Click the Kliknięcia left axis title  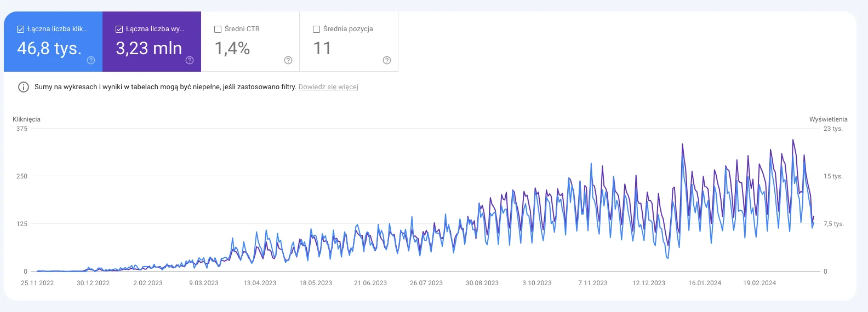pyautogui.click(x=26, y=119)
